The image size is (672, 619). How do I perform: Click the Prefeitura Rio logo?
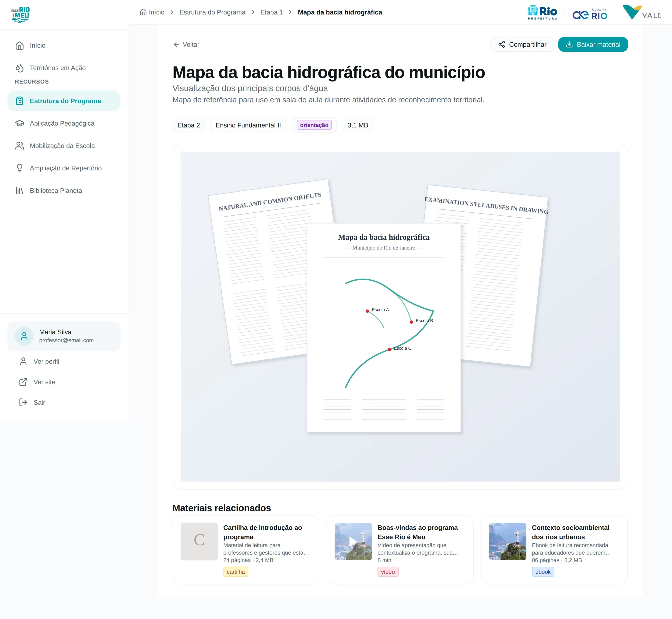click(542, 12)
